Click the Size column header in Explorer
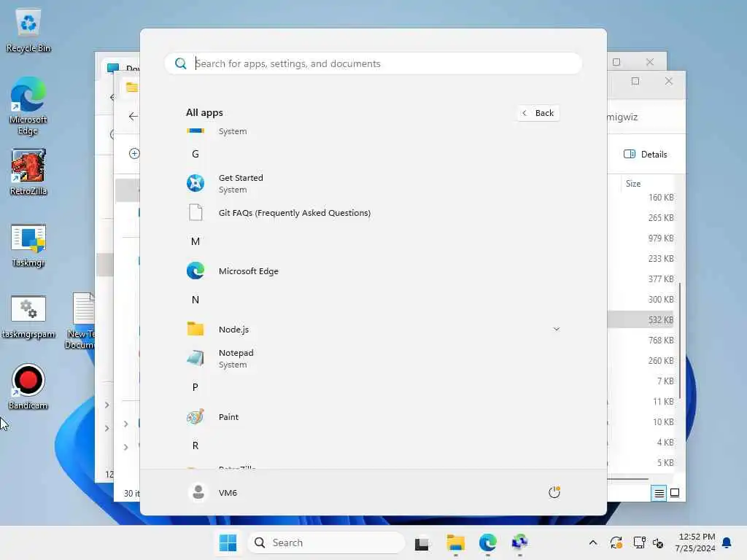This screenshot has width=747, height=560. [633, 183]
